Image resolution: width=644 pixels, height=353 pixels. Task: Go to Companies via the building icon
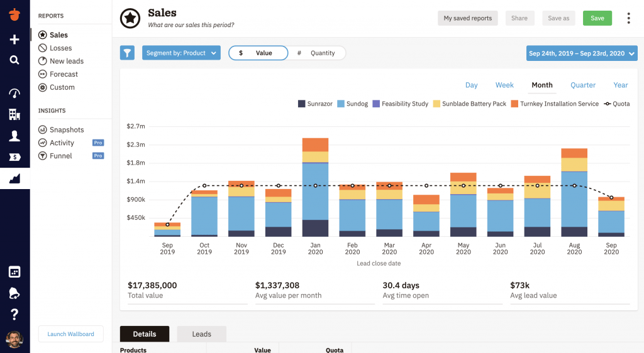(x=14, y=114)
